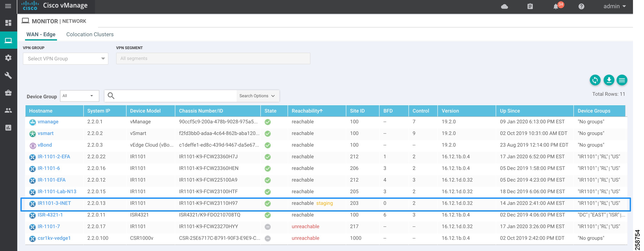The height and width of the screenshot is (251, 644).
Task: Sort by Hostname column header
Action: 54,111
